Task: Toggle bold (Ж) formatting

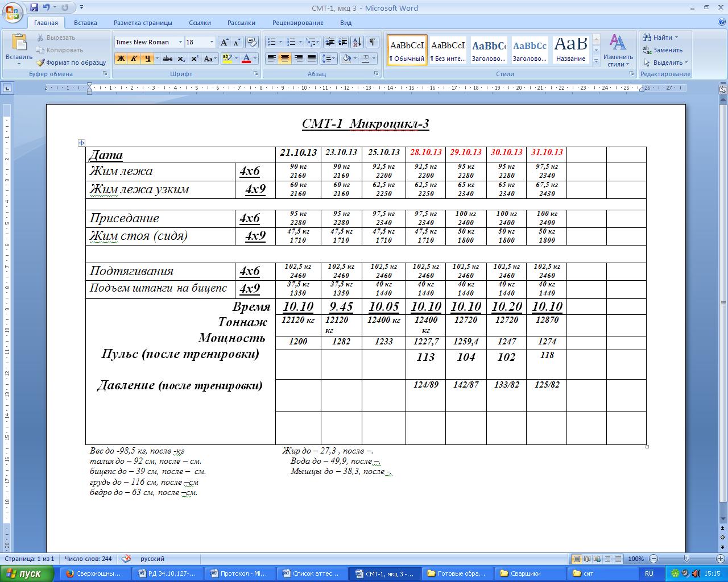Action: pos(121,59)
